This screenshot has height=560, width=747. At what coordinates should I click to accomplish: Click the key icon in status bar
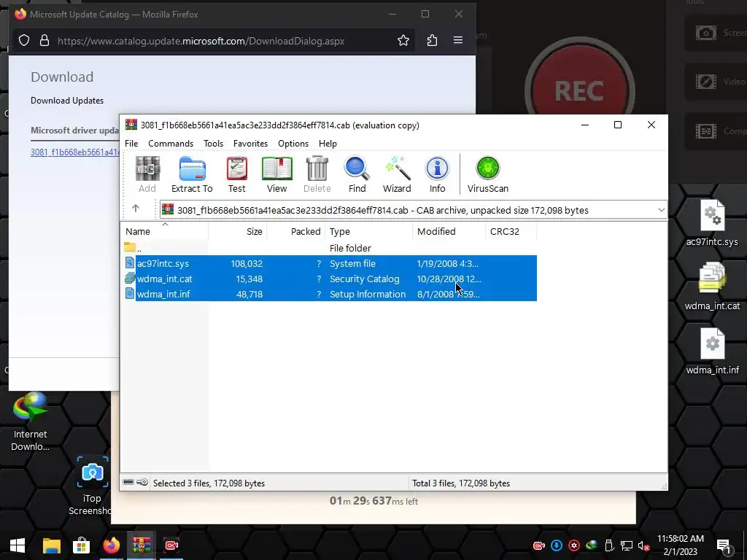pos(142,483)
